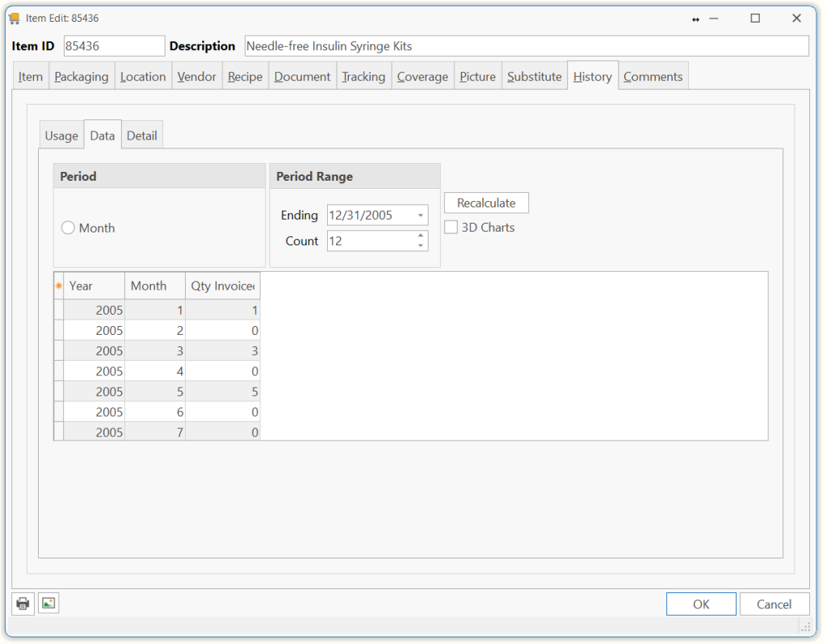Click the Month cell with value 6

[x=155, y=412]
